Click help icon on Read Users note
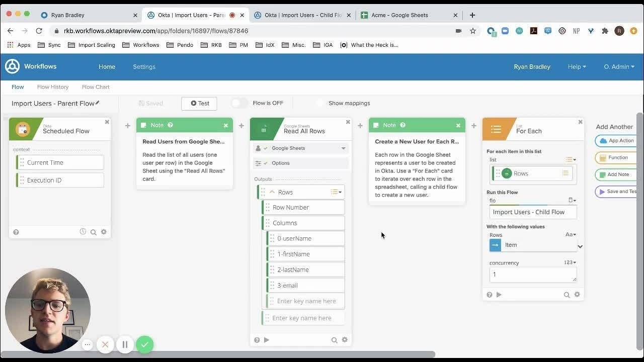Image resolution: width=644 pixels, height=362 pixels. coord(170,125)
